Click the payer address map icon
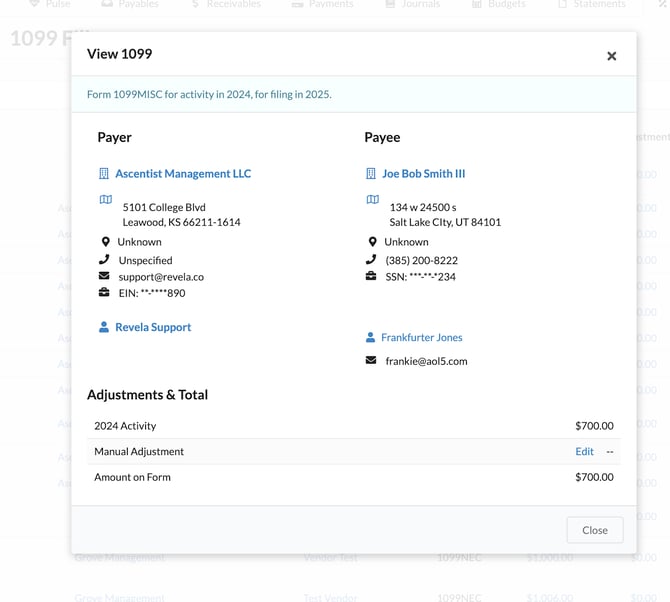 click(105, 200)
